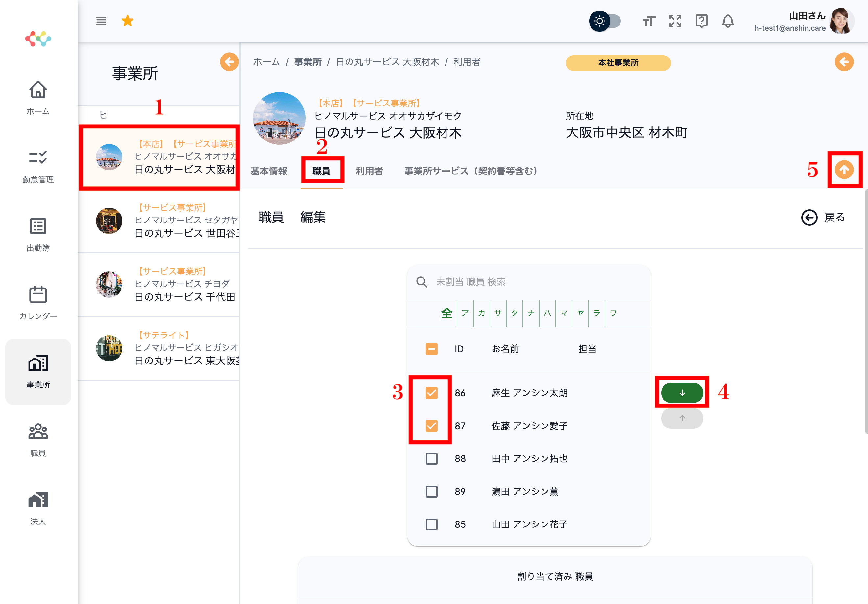
Task: Check the box for 田中 アンシン拓也
Action: tap(431, 458)
